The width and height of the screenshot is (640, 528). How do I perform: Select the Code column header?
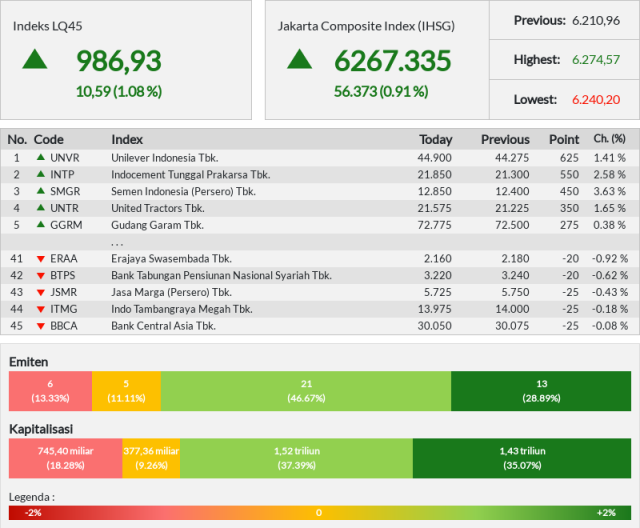click(x=49, y=140)
